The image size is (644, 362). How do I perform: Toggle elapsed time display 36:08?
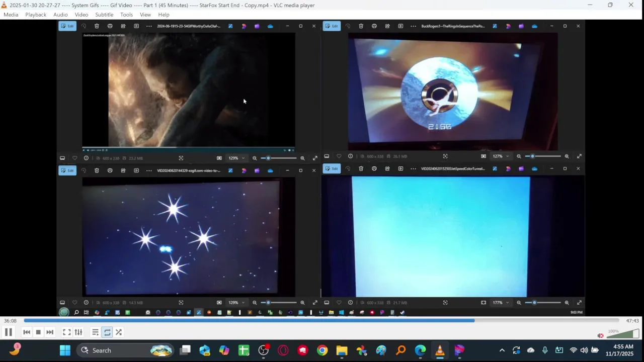coord(10,321)
